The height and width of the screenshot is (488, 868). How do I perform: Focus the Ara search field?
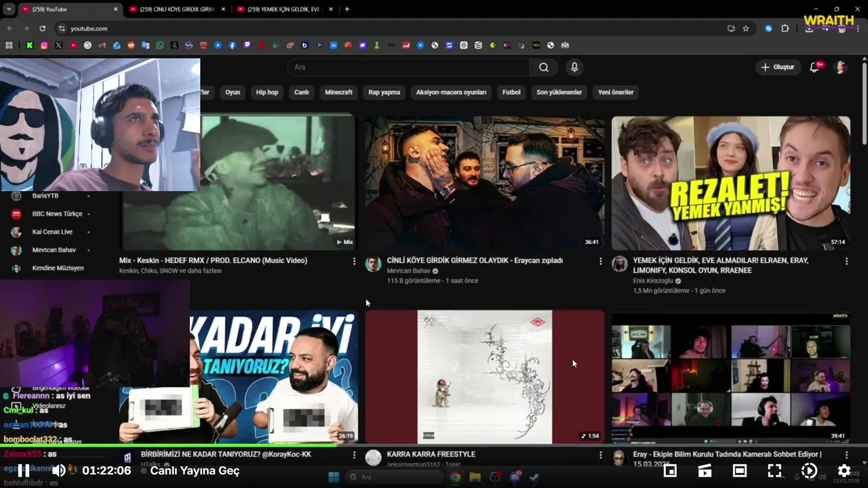click(408, 67)
